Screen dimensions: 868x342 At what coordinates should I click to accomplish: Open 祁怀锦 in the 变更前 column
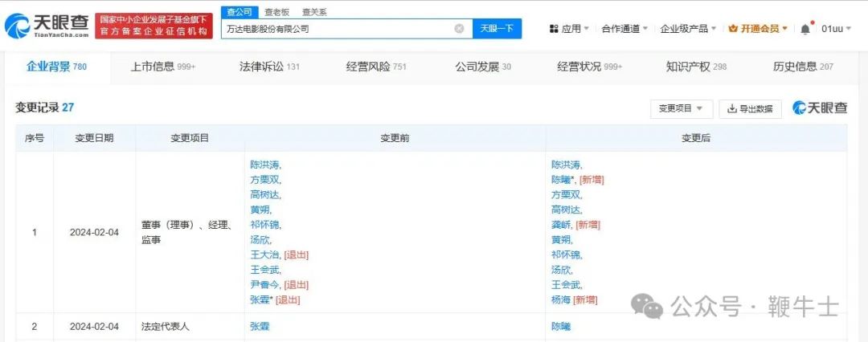[265, 226]
